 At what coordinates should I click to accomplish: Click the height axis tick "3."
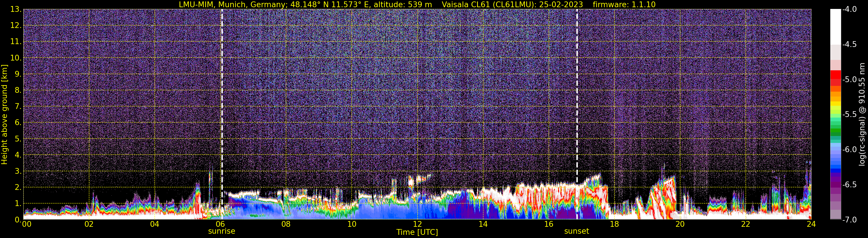click(x=18, y=171)
